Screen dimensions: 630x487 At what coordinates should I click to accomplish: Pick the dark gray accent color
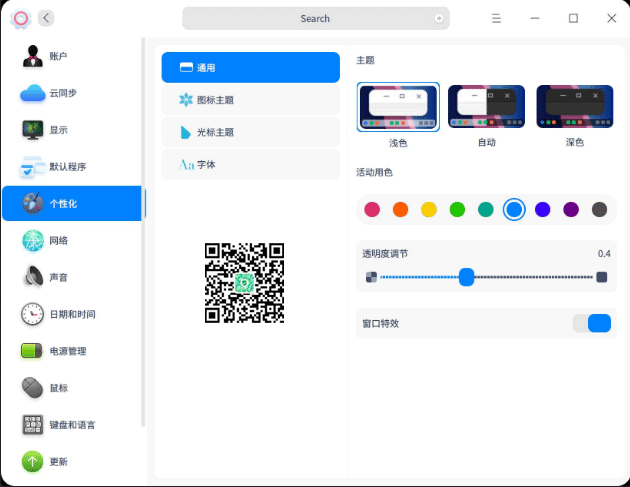(599, 209)
